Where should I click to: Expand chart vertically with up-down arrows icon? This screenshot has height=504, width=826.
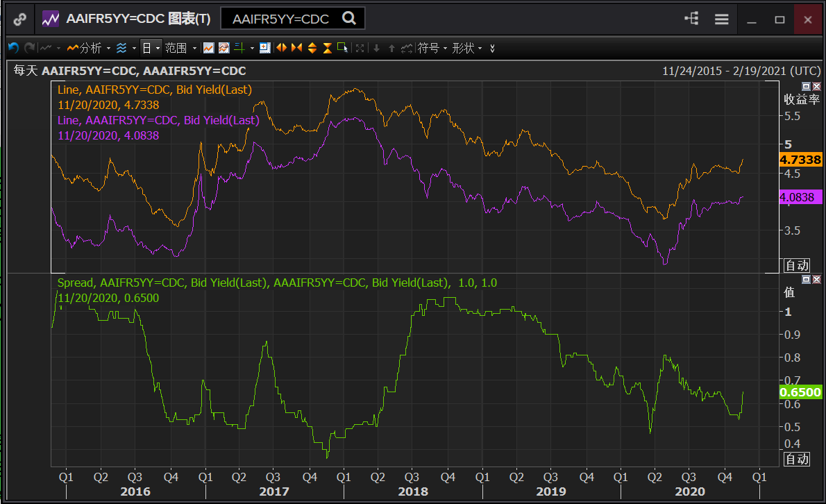[x=312, y=48]
